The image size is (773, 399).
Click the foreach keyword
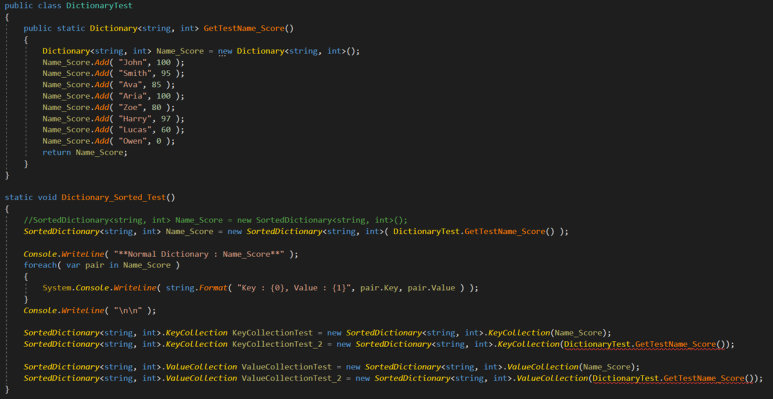coord(39,265)
